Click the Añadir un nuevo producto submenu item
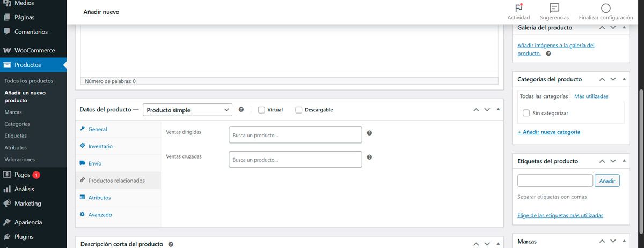 [25, 96]
